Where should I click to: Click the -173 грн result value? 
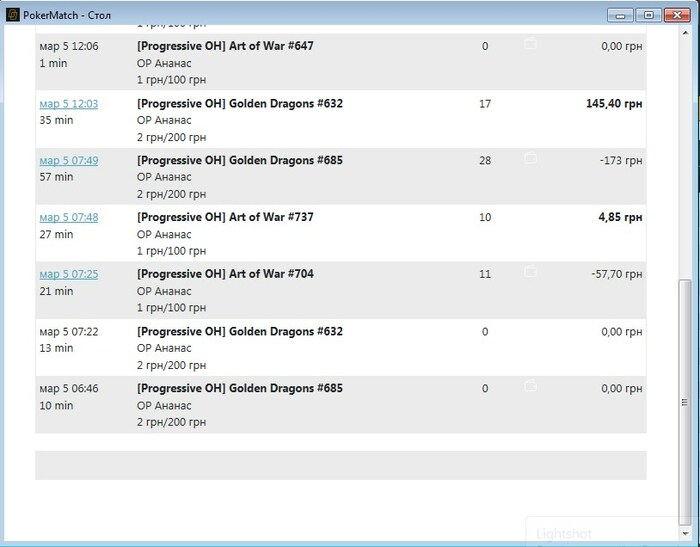[x=621, y=161]
